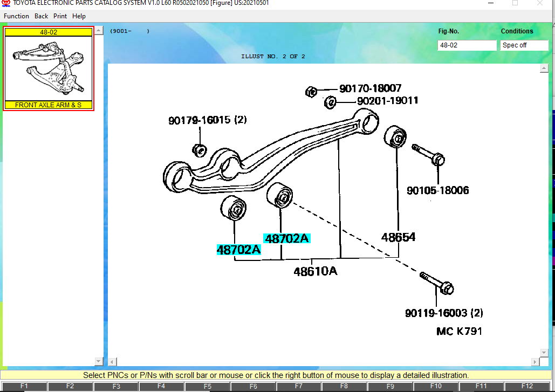Open the Help menu
The image size is (555, 392).
pyautogui.click(x=79, y=16)
